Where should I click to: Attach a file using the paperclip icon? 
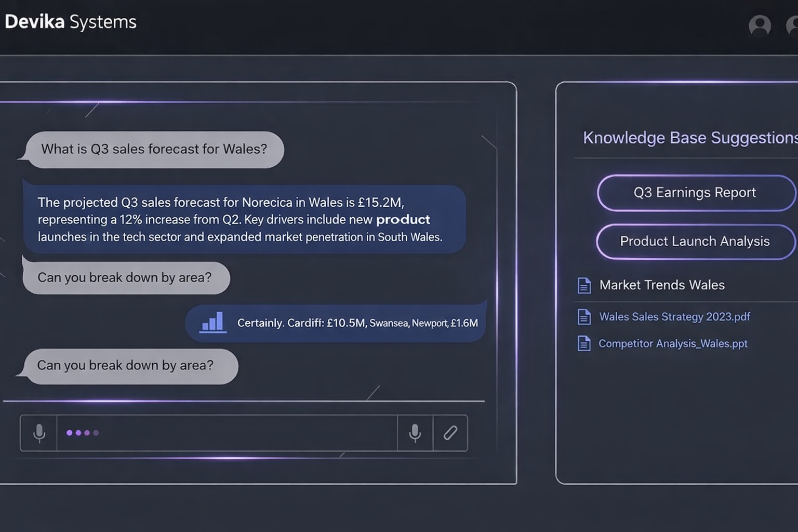tap(450, 433)
